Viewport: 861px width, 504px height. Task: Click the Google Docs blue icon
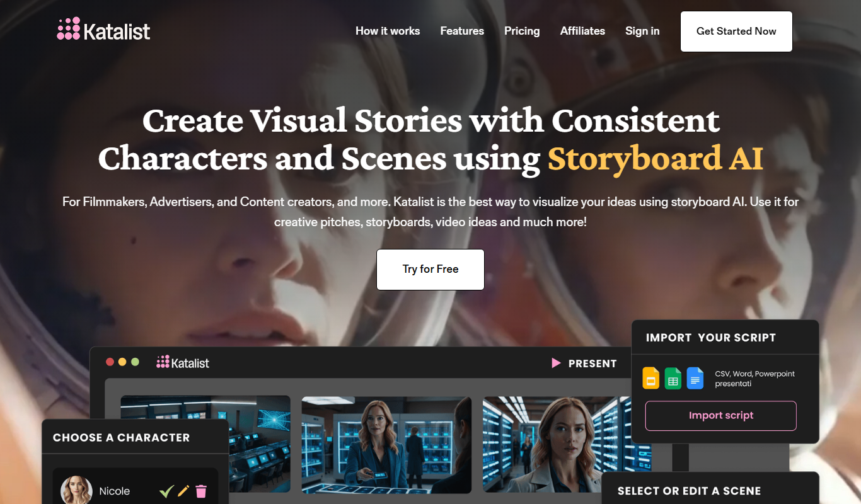pyautogui.click(x=695, y=379)
